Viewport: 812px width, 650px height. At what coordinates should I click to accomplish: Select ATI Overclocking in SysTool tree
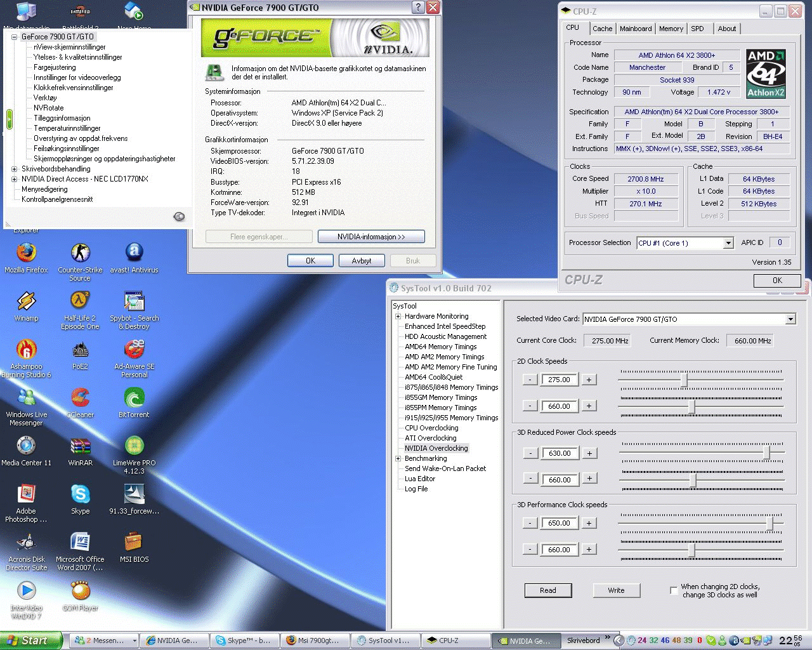[431, 438]
